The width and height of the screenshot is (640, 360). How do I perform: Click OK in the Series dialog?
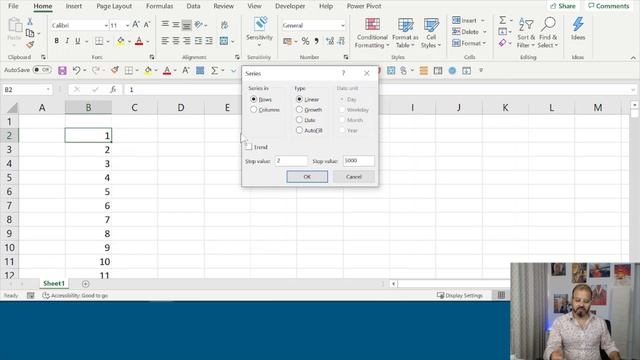point(307,177)
